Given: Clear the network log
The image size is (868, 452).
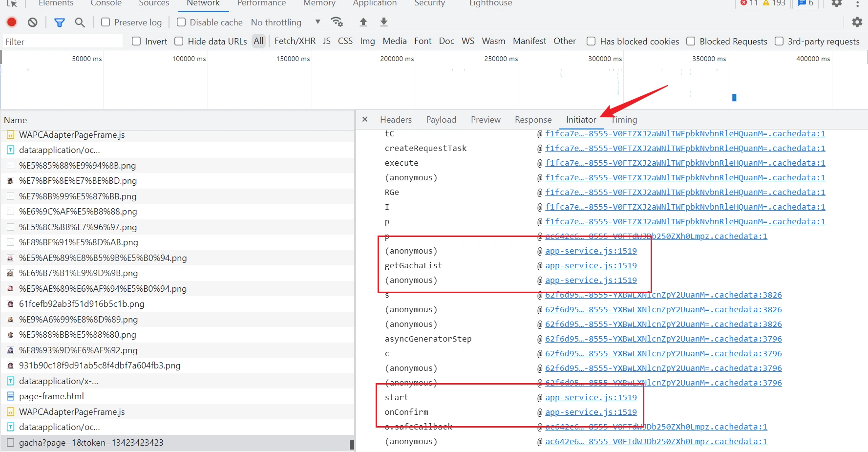Looking at the screenshot, I should coord(33,22).
